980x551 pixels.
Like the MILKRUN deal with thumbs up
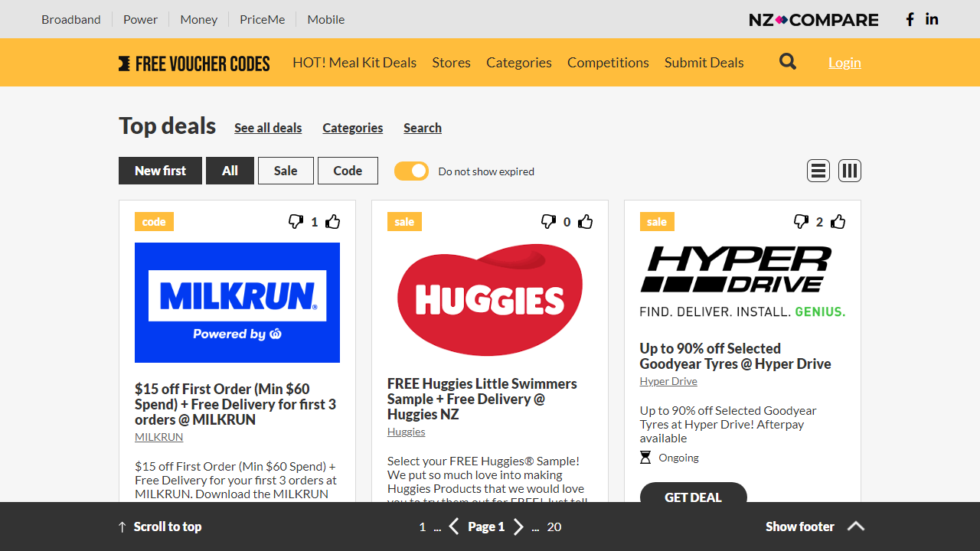[332, 221]
